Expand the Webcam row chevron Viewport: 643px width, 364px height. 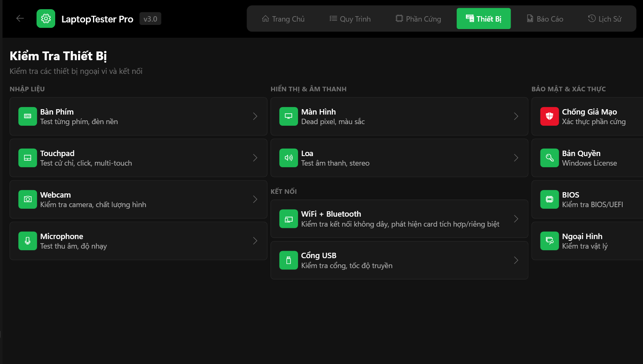[x=255, y=199]
